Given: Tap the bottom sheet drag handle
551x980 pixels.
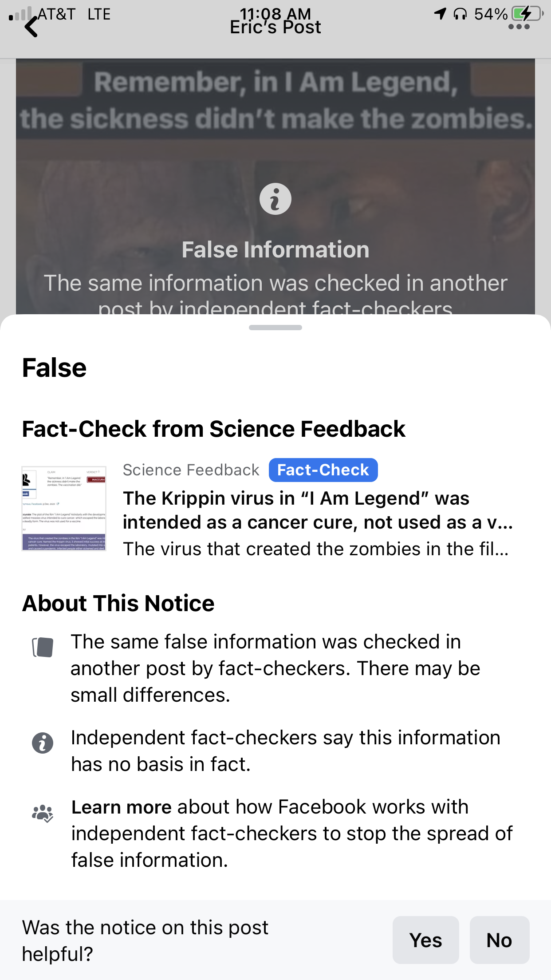Looking at the screenshot, I should coord(275,328).
